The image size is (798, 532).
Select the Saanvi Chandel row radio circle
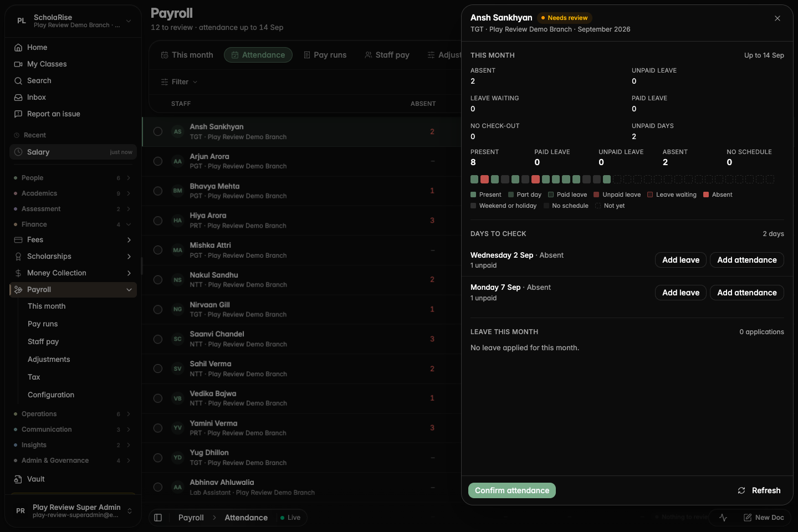point(158,339)
